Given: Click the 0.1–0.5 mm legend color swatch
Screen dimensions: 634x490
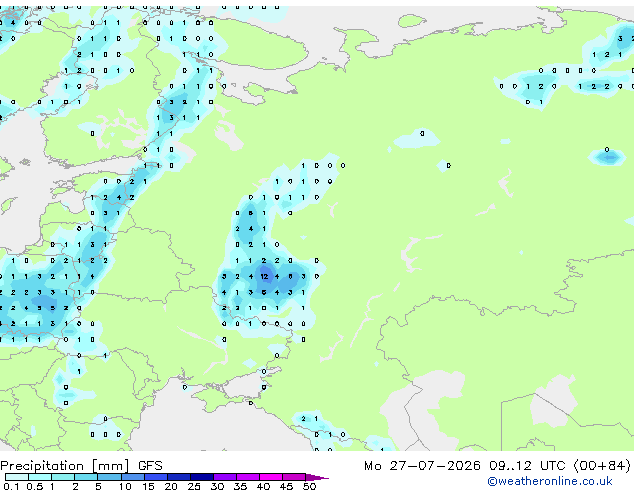Looking at the screenshot, I should [x=17, y=477].
